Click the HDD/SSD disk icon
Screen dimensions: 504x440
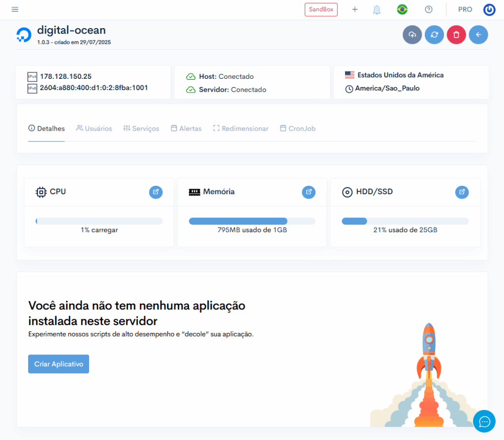point(347,192)
